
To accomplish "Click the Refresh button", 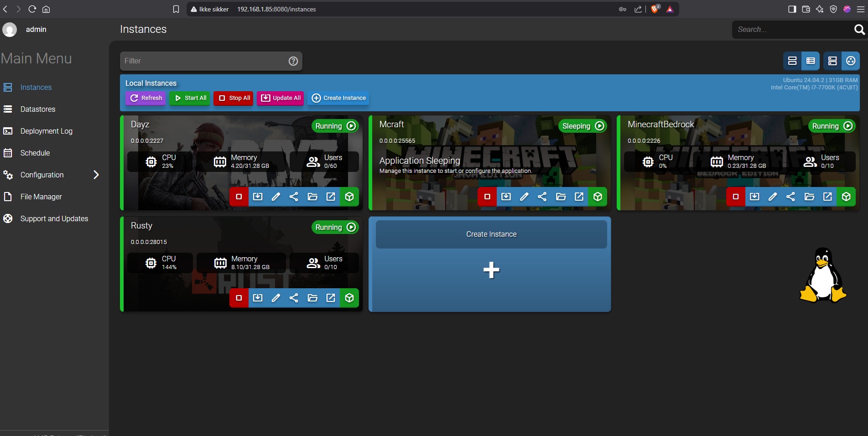I will 146,98.
